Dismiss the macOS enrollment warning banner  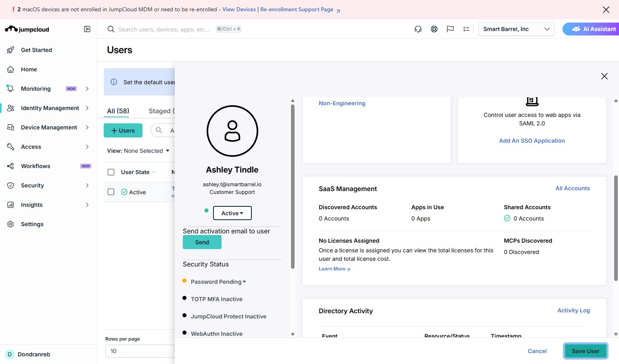tap(606, 10)
